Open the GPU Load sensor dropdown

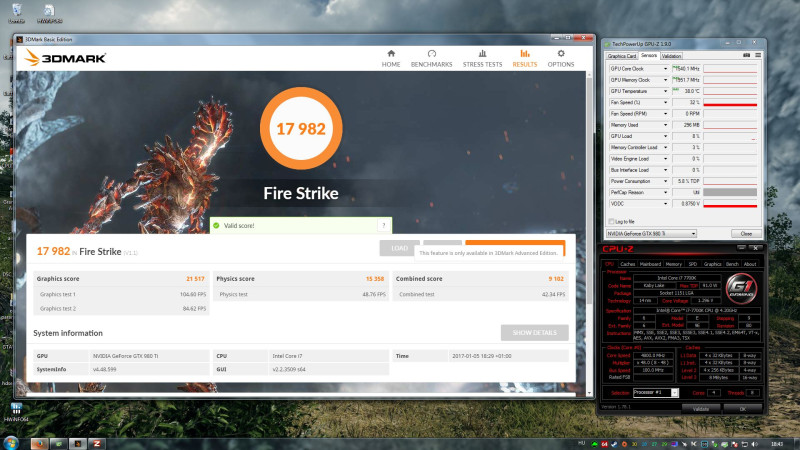665,136
